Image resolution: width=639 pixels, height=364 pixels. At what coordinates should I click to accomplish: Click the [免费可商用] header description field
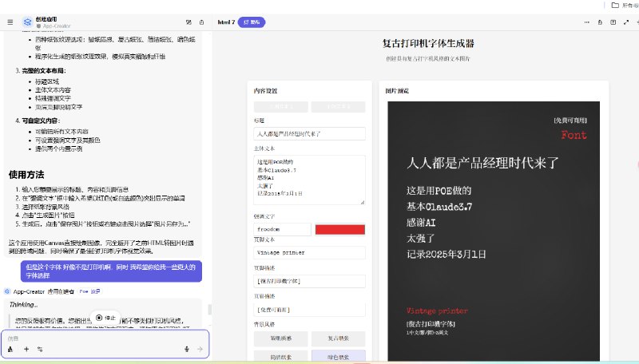click(x=310, y=310)
